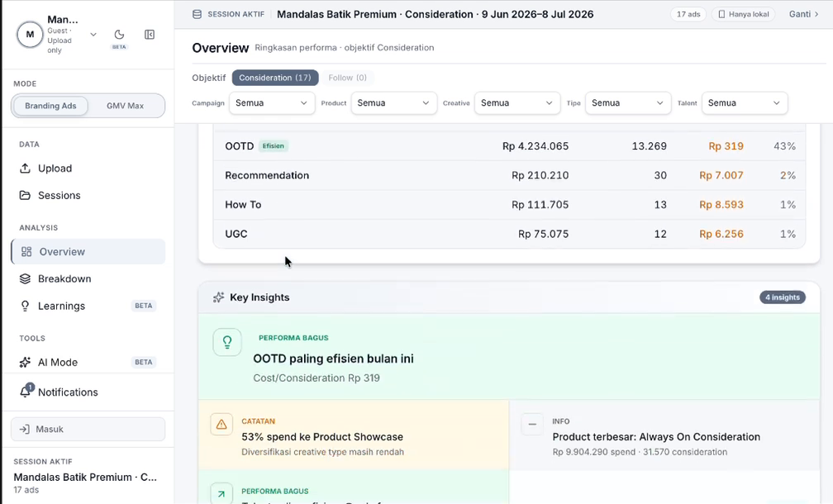Click the session database icon in header
Image resolution: width=833 pixels, height=504 pixels.
197,14
